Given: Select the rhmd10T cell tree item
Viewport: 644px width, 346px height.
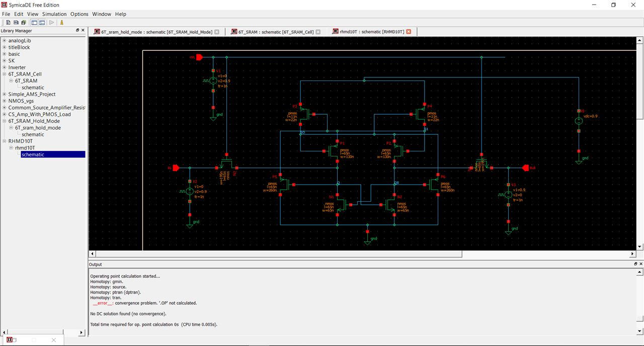Looking at the screenshot, I should [26, 148].
